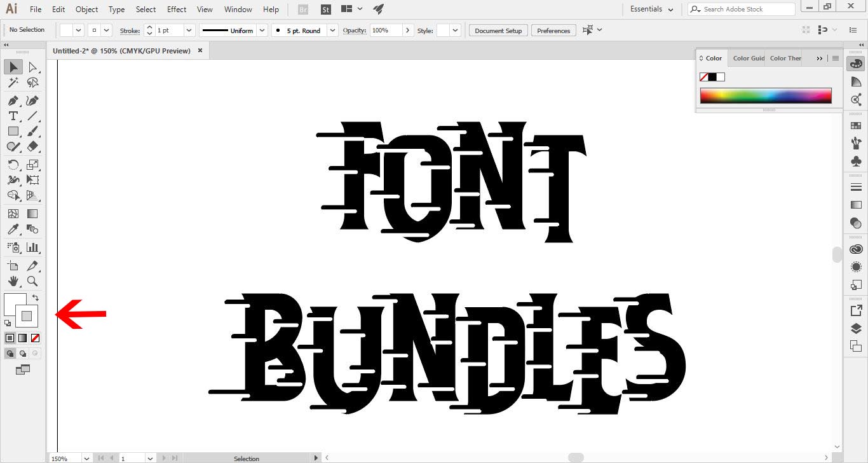Select the Scale tool

coord(32,165)
